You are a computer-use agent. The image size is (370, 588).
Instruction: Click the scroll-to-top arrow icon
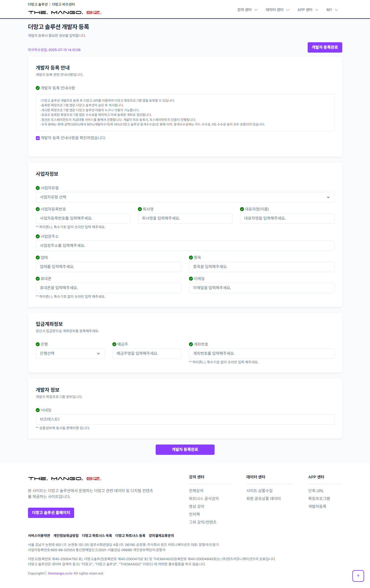pyautogui.click(x=358, y=576)
